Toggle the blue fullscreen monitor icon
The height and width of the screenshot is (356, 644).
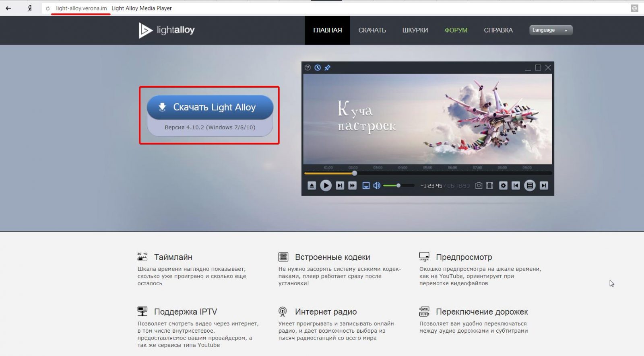[x=366, y=185]
